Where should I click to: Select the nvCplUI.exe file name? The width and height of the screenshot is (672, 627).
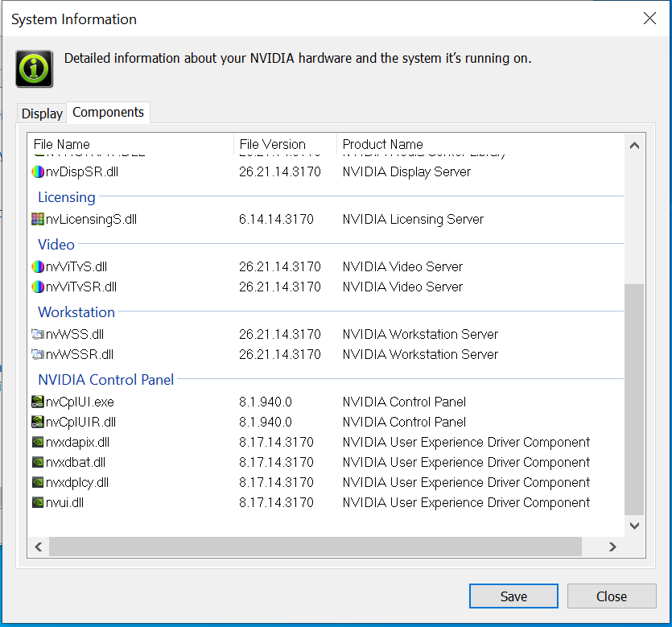[80, 402]
